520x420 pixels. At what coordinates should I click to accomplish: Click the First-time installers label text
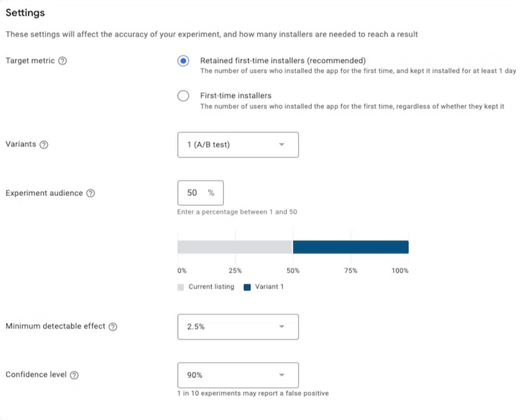point(236,96)
